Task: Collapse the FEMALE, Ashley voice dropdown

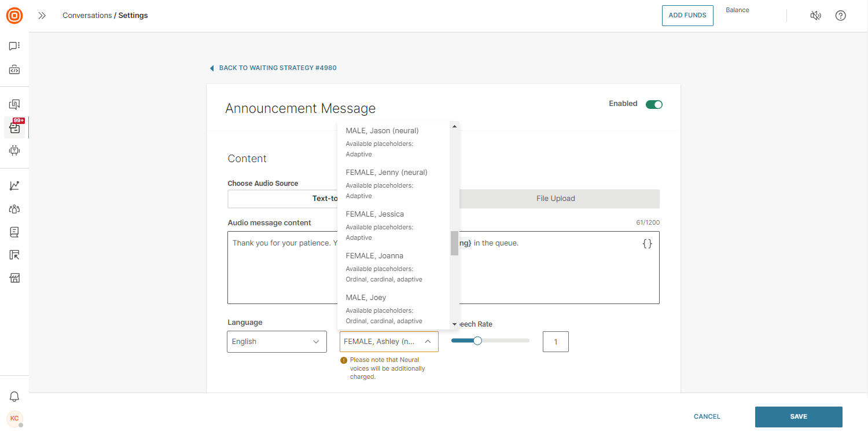Action: click(x=389, y=342)
